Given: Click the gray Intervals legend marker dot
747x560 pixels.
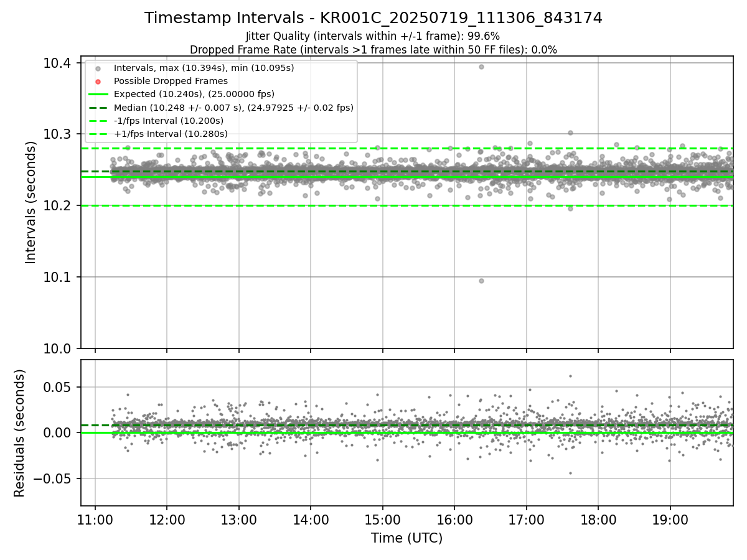Looking at the screenshot, I should (x=98, y=68).
